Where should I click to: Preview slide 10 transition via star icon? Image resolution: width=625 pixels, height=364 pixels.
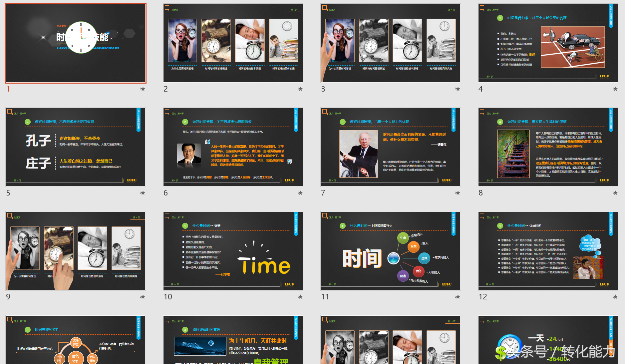[x=300, y=297]
